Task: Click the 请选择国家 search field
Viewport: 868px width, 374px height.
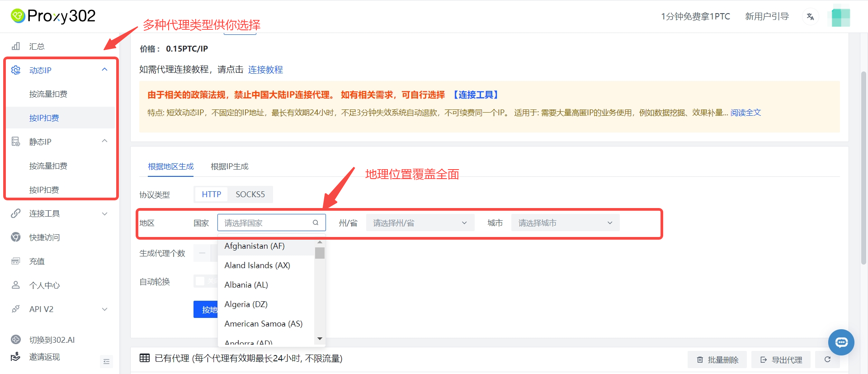Action: point(272,223)
